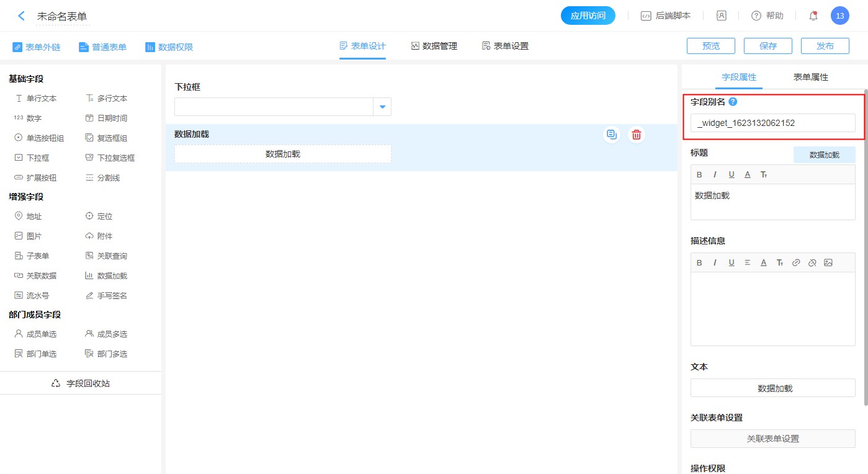The width and height of the screenshot is (868, 474).
Task: Open the user avatar menu
Action: (839, 16)
